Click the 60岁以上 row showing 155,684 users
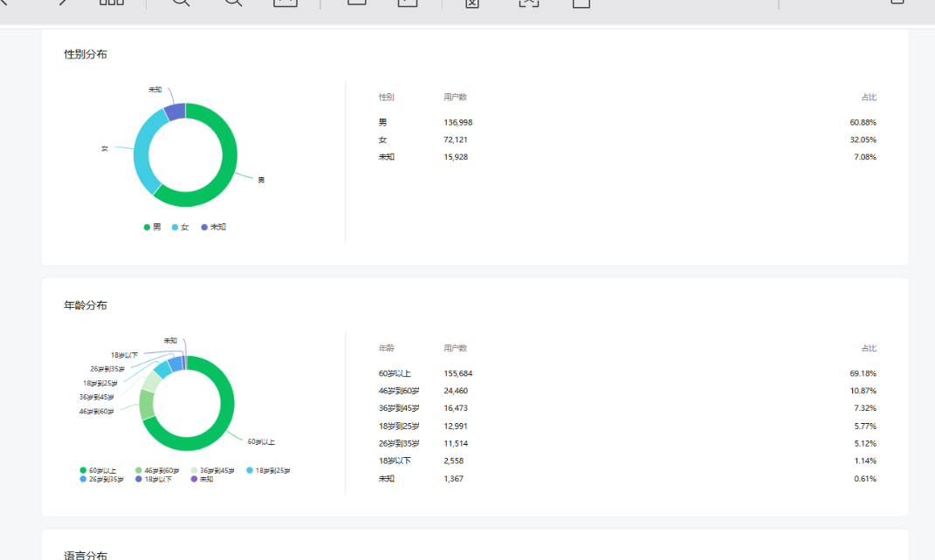The height and width of the screenshot is (560, 935). pyautogui.click(x=628, y=373)
